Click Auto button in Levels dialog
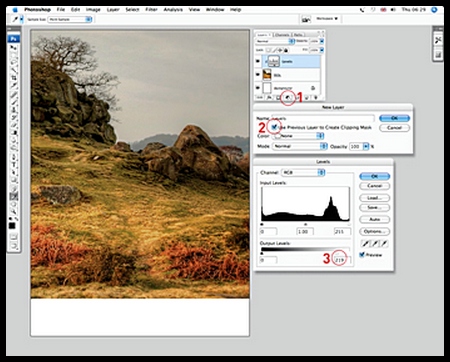Screen dimensions: 450x362 point(374,219)
